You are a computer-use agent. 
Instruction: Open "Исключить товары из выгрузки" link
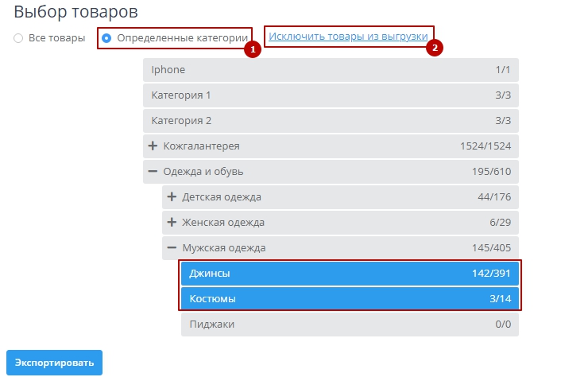point(349,37)
